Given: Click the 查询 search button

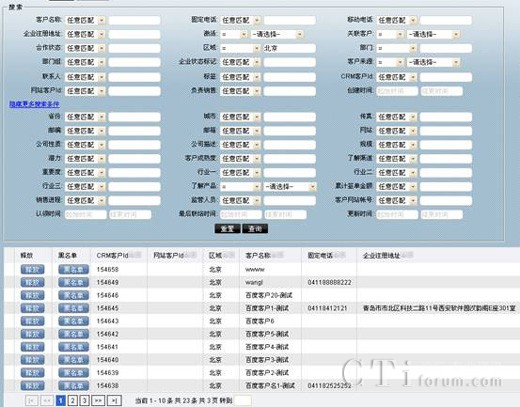Looking at the screenshot, I should [255, 229].
